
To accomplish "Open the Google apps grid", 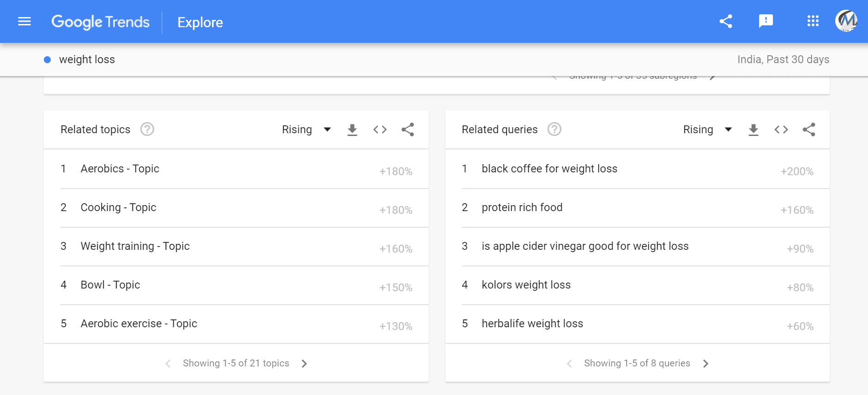I will coord(813,21).
